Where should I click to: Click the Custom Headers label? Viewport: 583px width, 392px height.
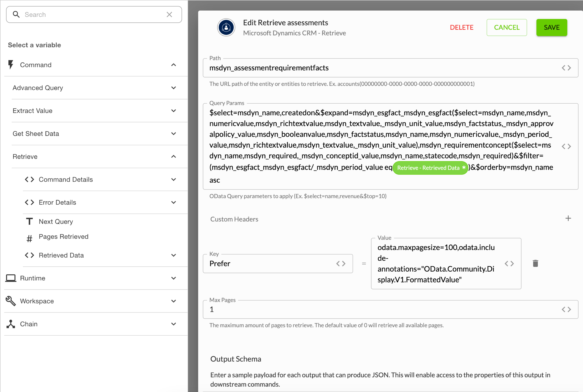[x=234, y=219]
